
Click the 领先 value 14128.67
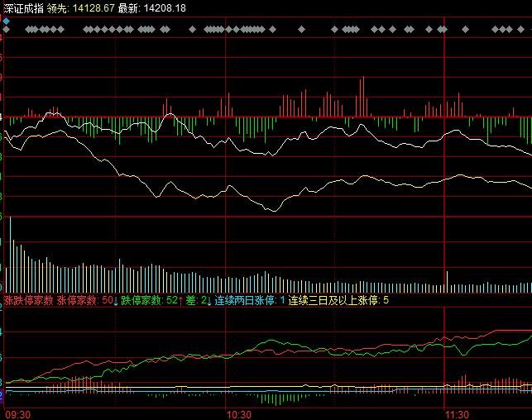(x=93, y=7)
